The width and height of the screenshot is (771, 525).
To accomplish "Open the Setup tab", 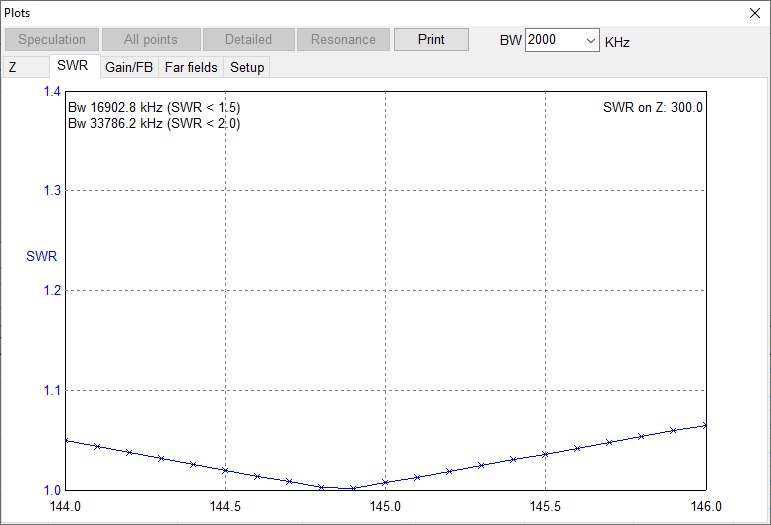I will point(247,67).
